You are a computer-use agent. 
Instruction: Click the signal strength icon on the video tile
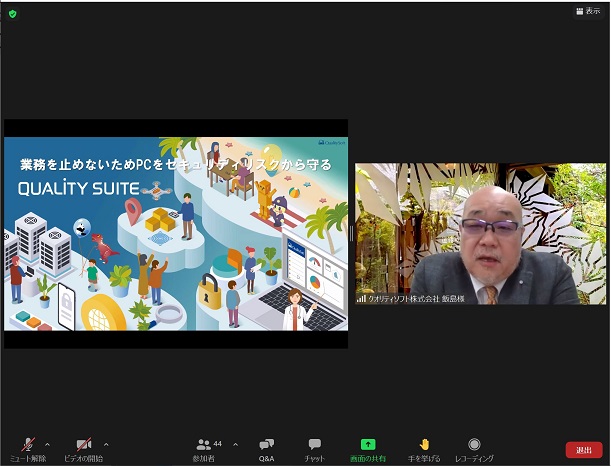point(361,299)
